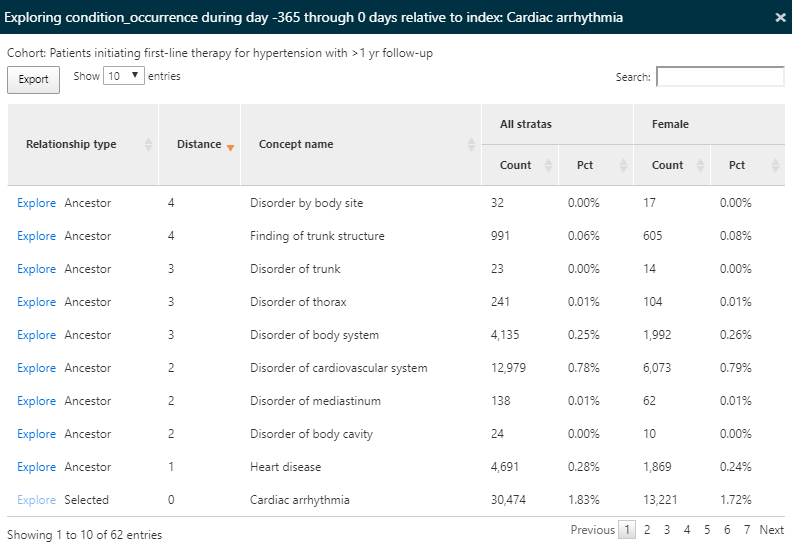
Task: Go to page 2
Action: [647, 530]
